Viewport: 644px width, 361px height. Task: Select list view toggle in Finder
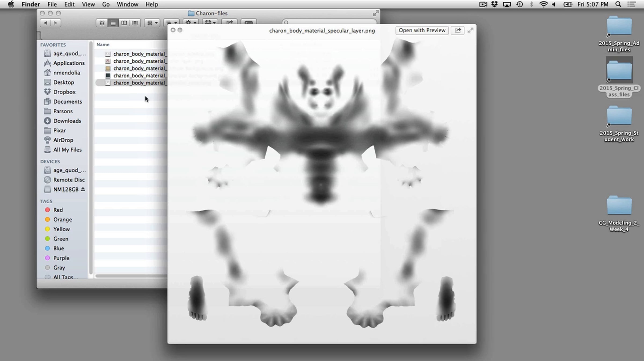tap(113, 23)
